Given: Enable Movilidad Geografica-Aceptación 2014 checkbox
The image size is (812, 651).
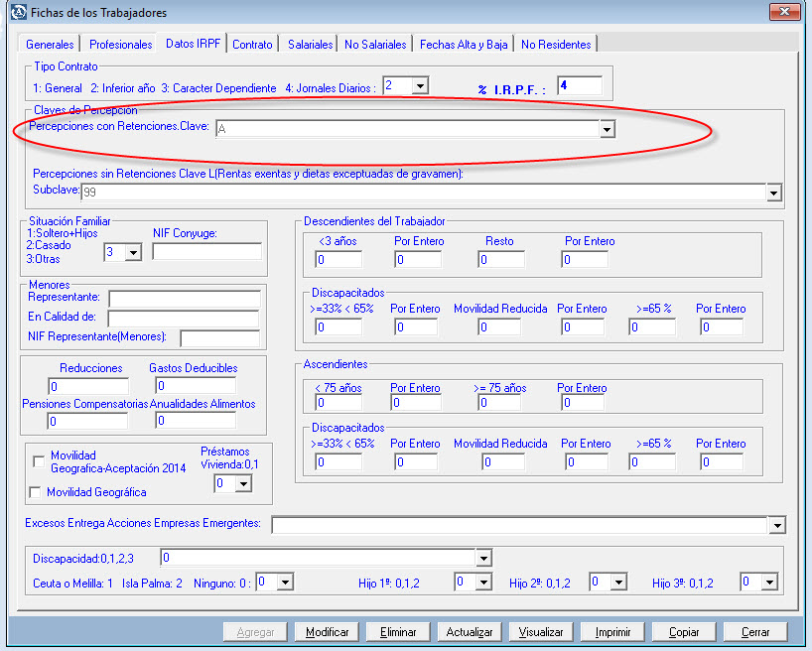Looking at the screenshot, I should point(39,460).
